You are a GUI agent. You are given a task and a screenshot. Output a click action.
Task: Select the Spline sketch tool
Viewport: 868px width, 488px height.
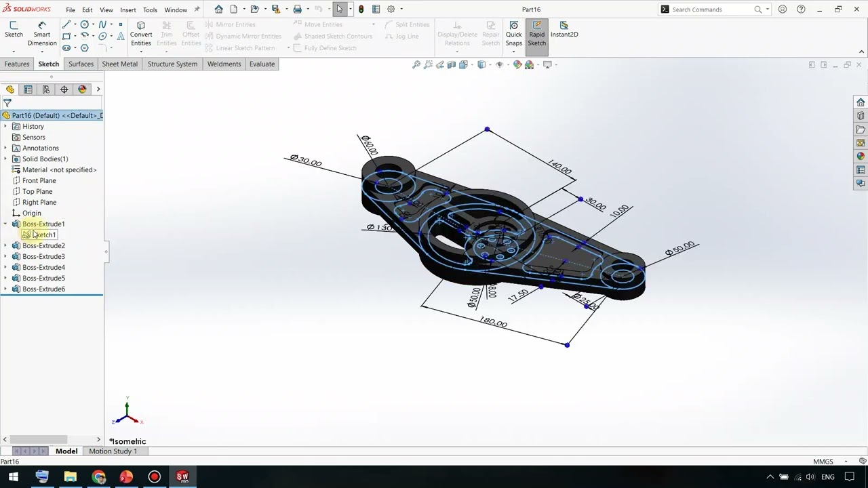[x=102, y=24]
